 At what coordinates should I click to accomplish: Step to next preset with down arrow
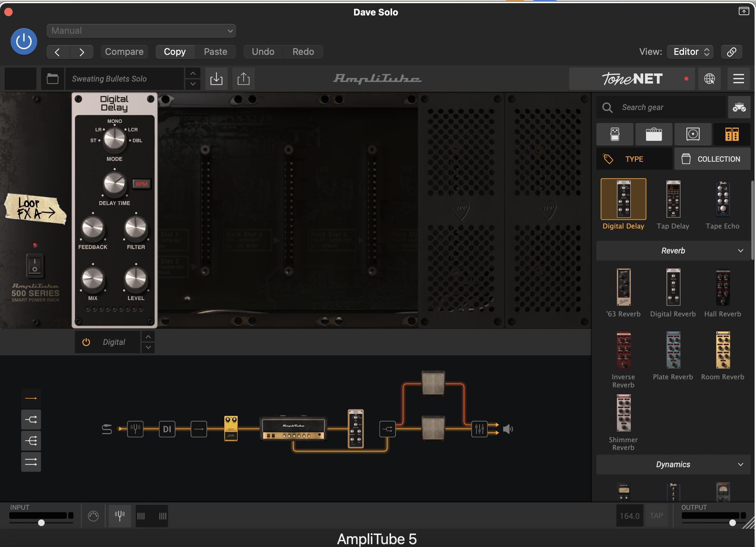[x=193, y=84]
